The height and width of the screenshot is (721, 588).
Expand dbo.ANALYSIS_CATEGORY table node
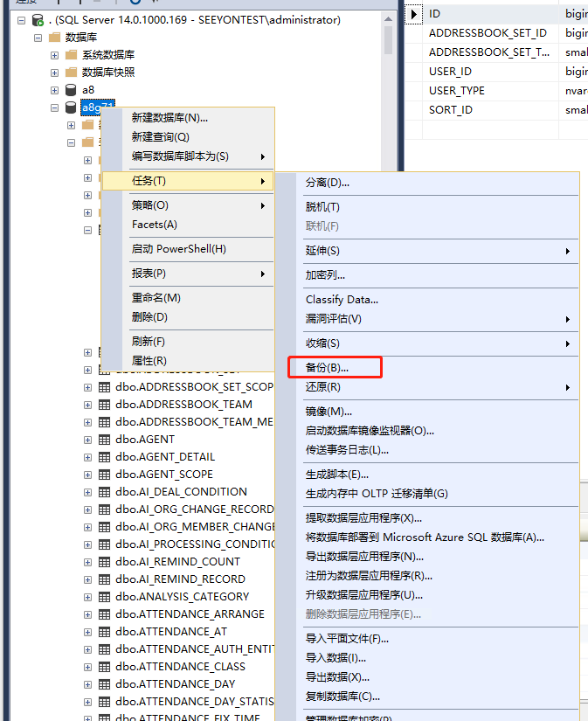point(88,597)
